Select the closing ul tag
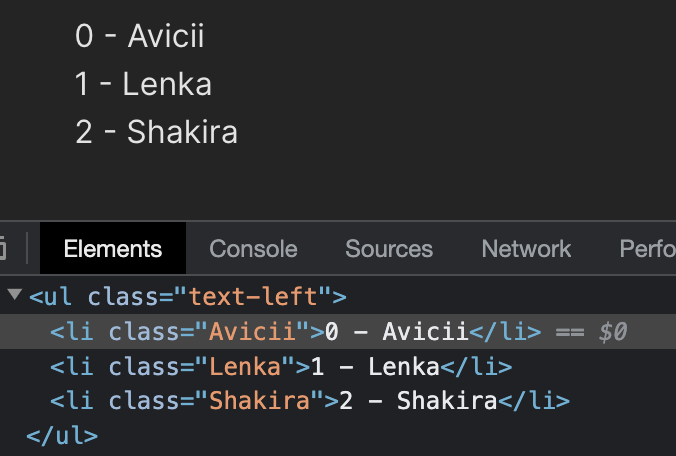The height and width of the screenshot is (456, 676). point(62,436)
